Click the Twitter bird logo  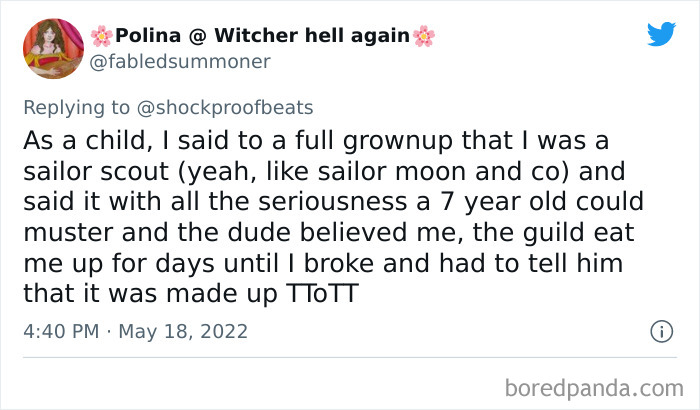(x=661, y=35)
